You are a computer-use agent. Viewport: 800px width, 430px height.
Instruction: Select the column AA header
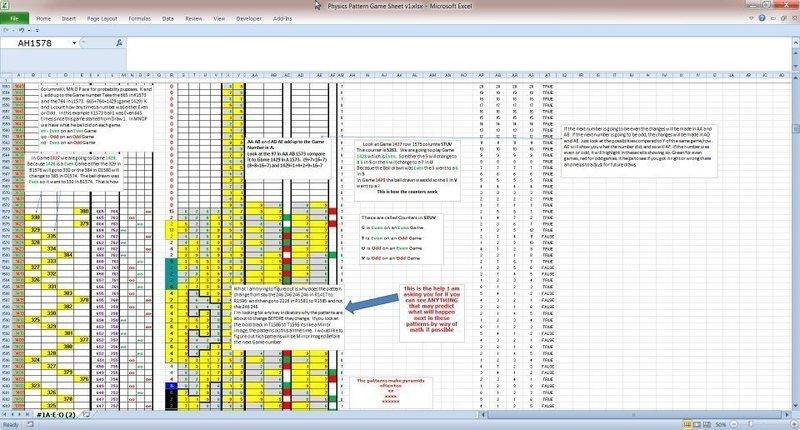tap(255, 75)
